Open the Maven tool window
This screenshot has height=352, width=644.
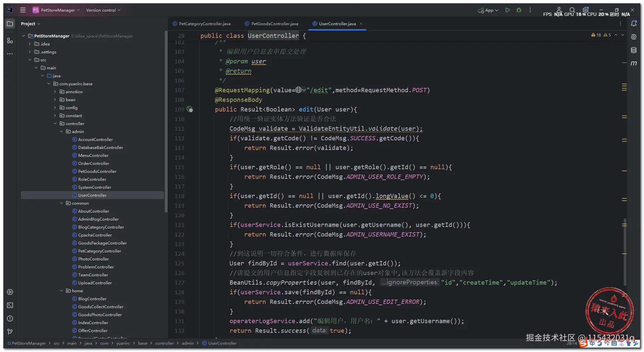[x=634, y=63]
